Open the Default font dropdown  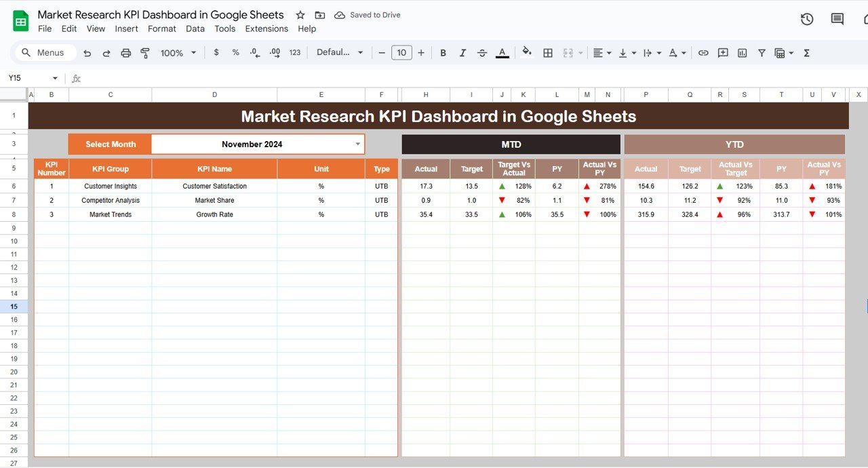tap(340, 52)
